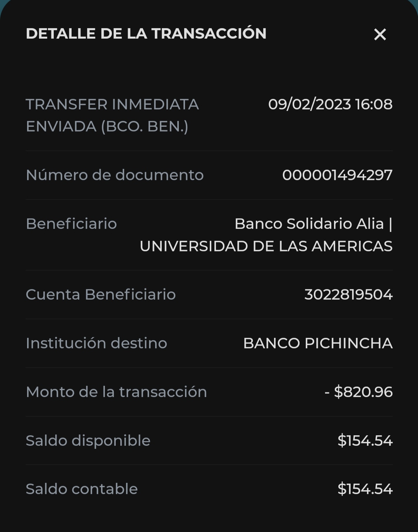Tap the Saldo disponible label
The image size is (418, 532).
[x=88, y=441]
